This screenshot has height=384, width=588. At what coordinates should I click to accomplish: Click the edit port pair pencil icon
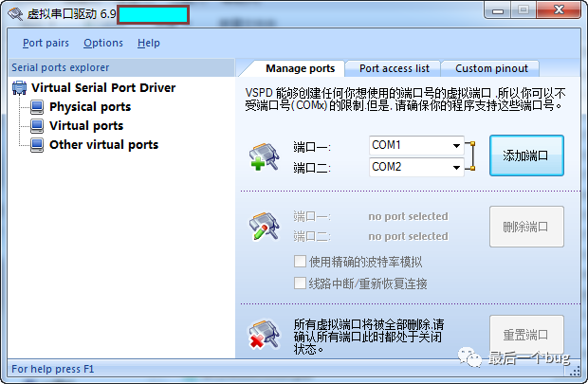coord(263,227)
